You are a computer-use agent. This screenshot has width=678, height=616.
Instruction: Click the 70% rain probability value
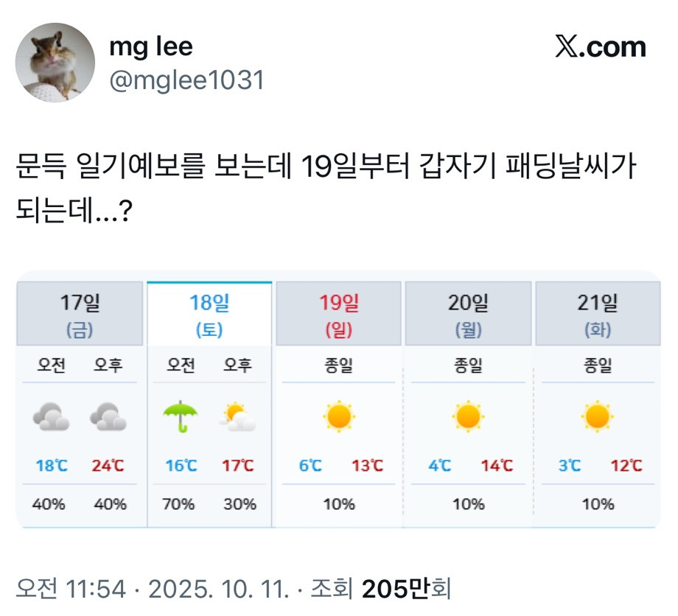click(x=178, y=504)
